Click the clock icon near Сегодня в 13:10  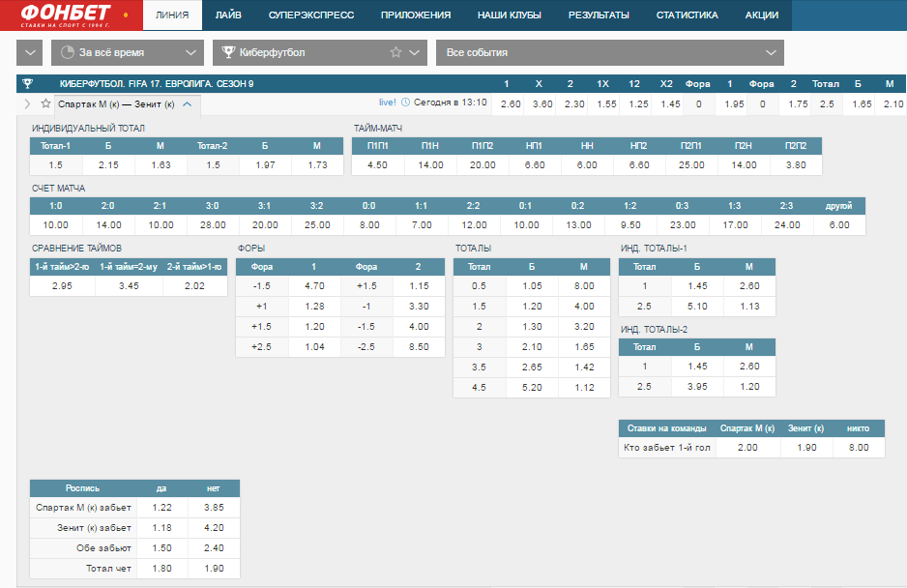point(405,103)
